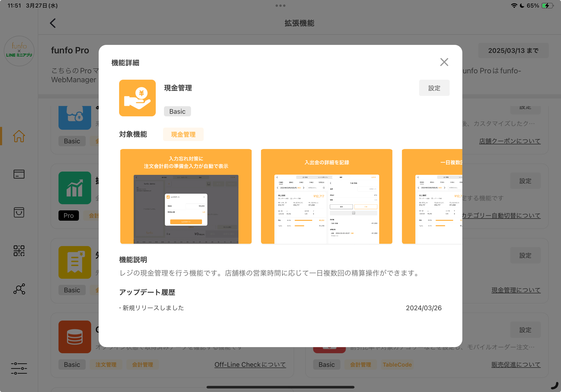561x392 pixels.
Task: Open the card/payment icon in the sidebar
Action: (x=19, y=174)
